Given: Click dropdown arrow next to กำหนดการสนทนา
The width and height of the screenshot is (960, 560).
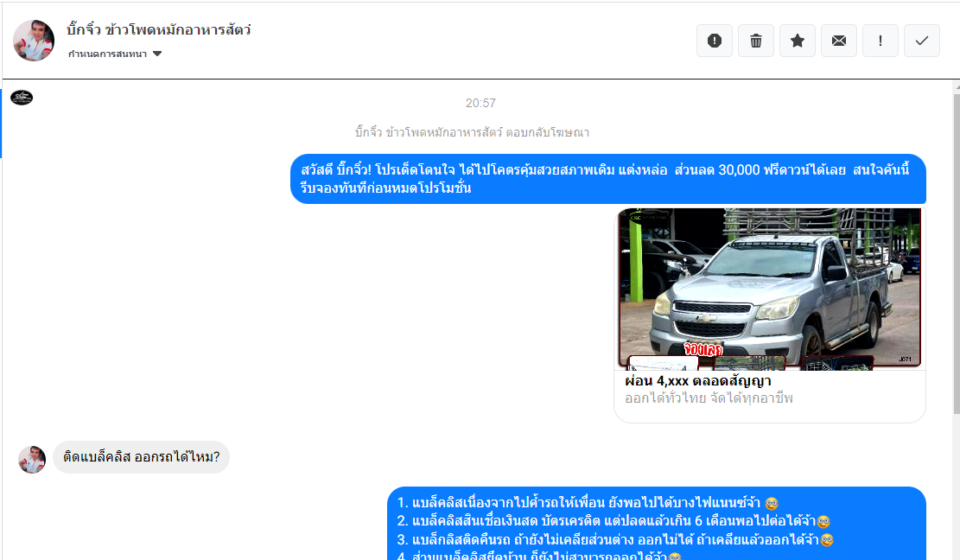Looking at the screenshot, I should 157,54.
